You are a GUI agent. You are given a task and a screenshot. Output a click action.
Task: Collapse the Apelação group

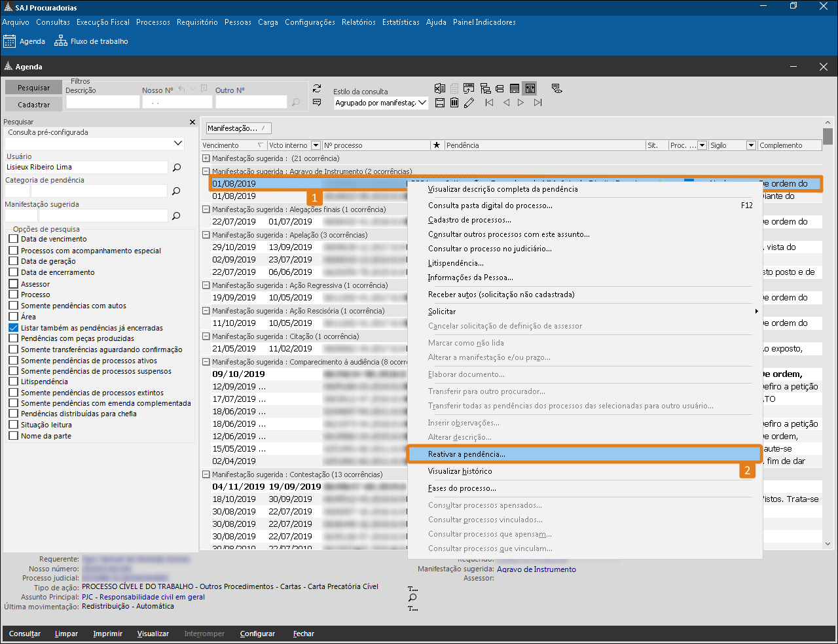[x=206, y=235]
